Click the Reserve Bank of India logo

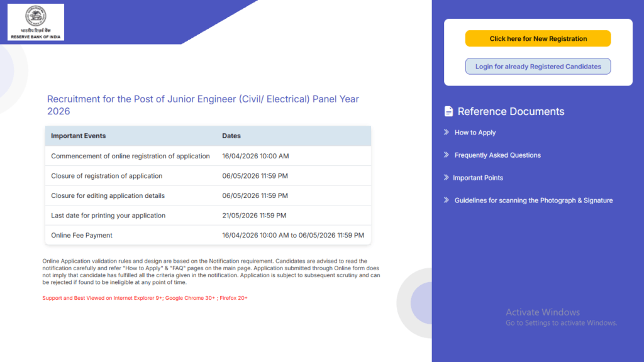tap(35, 21)
